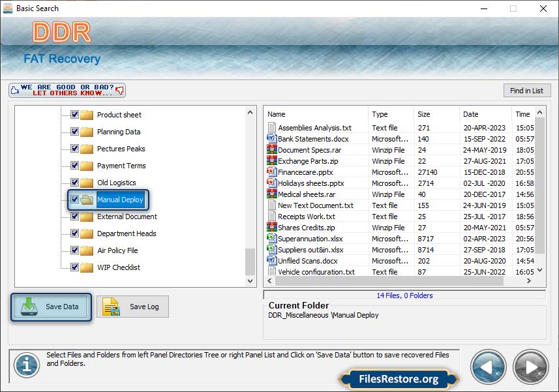Viewport: 559px width, 392px height.
Task: Click the file list scroll-left arrow
Action: [x=269, y=281]
